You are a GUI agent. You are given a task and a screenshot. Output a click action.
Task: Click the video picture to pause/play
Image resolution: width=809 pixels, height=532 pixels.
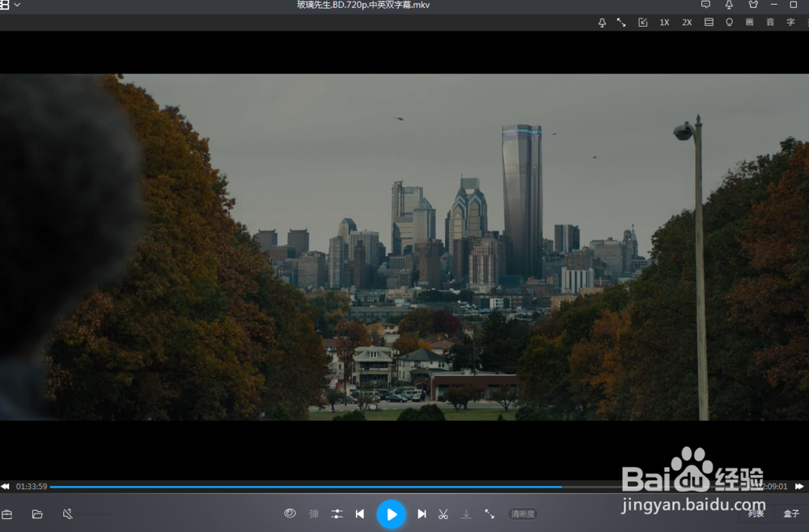tap(404, 247)
